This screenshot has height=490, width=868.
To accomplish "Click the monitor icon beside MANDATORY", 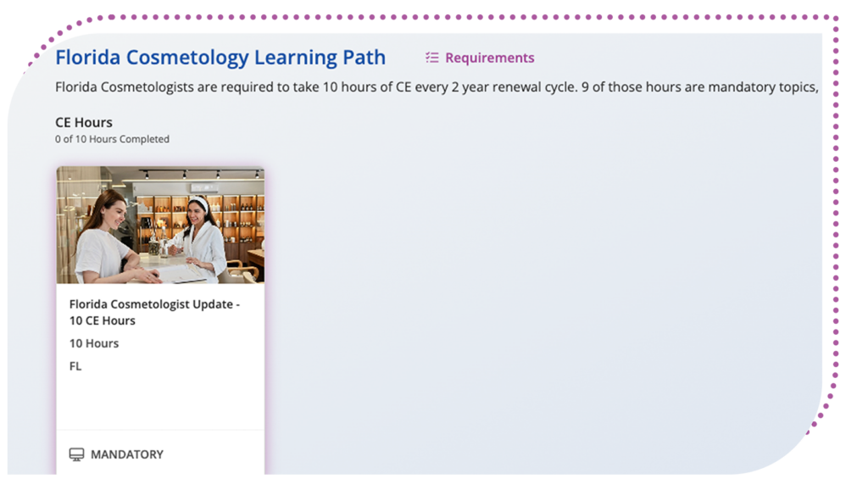I will click(x=76, y=454).
